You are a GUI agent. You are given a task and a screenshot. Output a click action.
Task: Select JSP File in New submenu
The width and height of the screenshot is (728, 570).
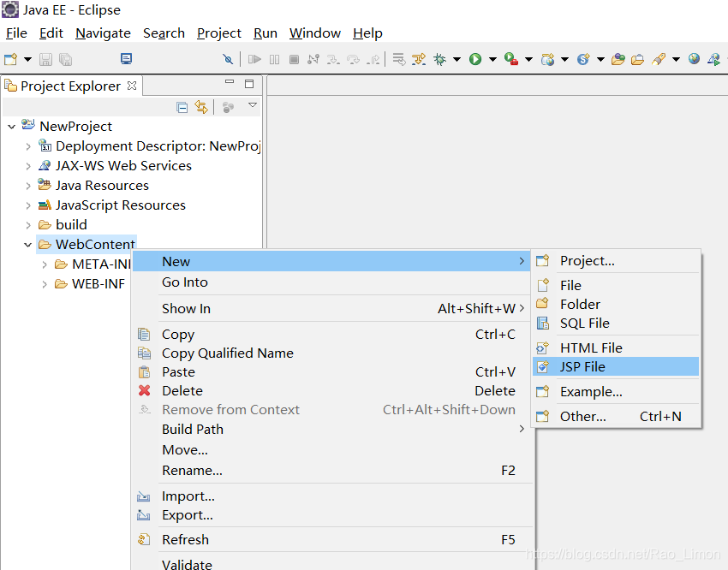(x=616, y=367)
